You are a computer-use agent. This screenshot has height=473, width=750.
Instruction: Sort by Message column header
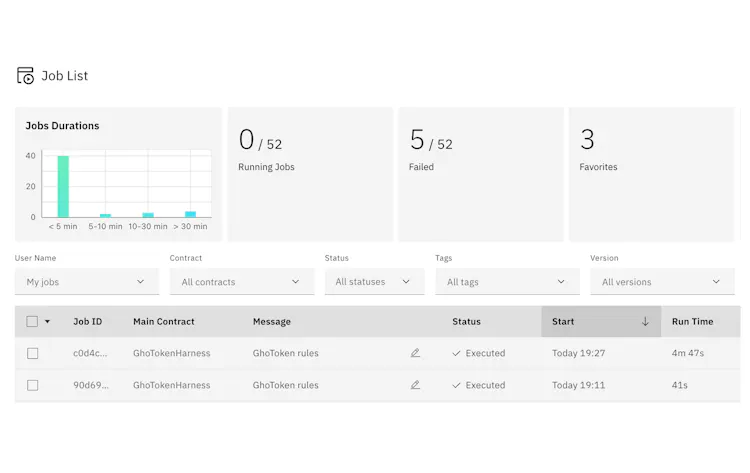(272, 321)
